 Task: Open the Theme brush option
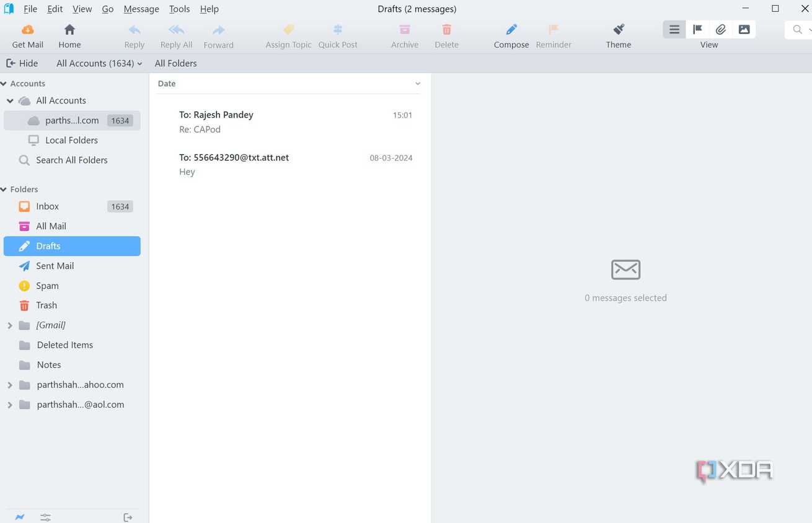click(619, 36)
